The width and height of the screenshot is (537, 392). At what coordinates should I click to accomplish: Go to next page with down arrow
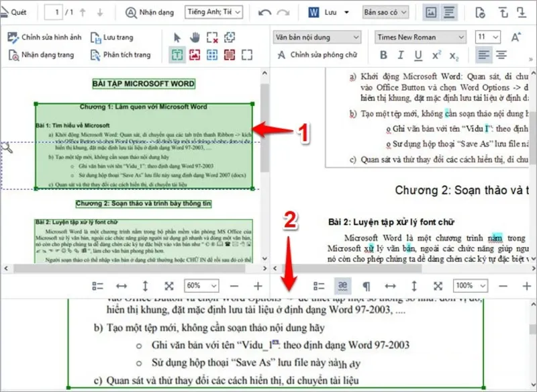(99, 13)
